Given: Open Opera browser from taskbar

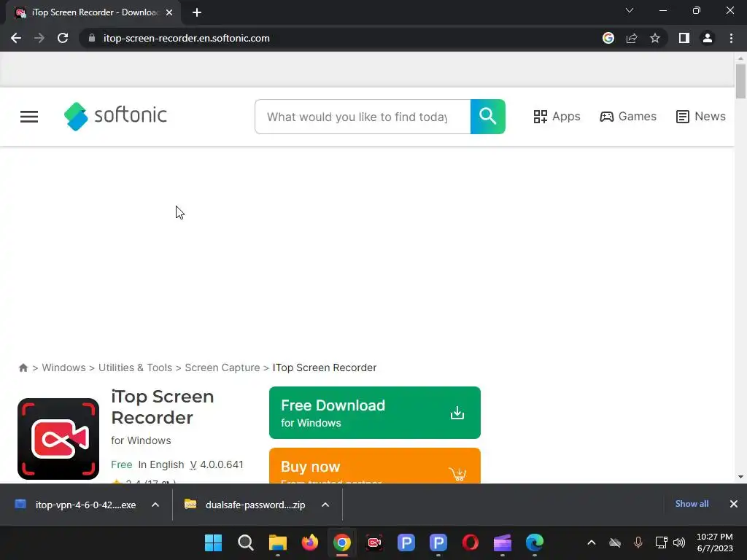Looking at the screenshot, I should click(471, 542).
